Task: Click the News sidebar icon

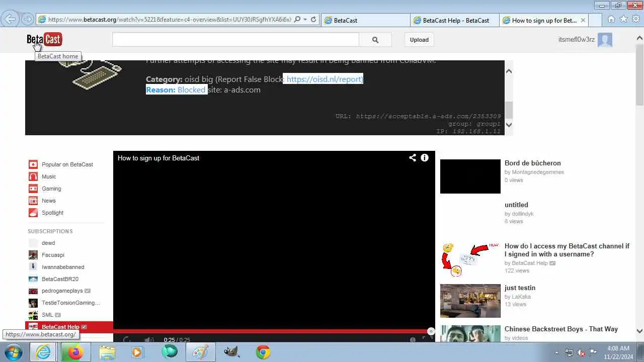Action: tap(33, 201)
